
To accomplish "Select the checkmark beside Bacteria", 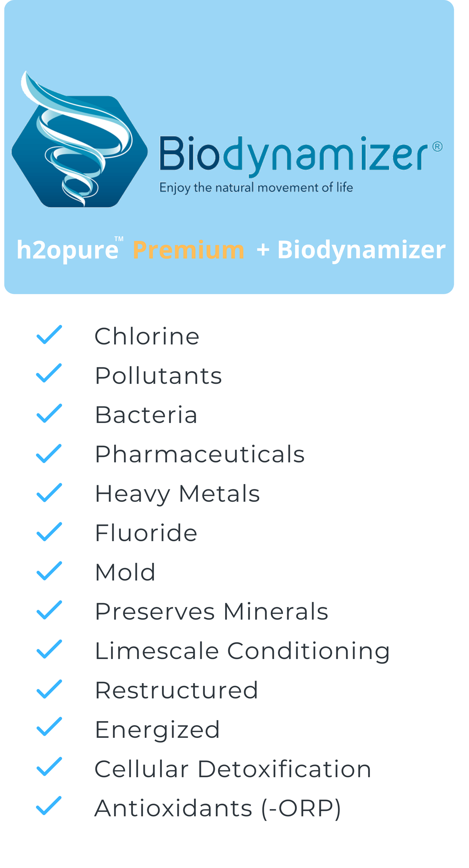I will pyautogui.click(x=49, y=413).
